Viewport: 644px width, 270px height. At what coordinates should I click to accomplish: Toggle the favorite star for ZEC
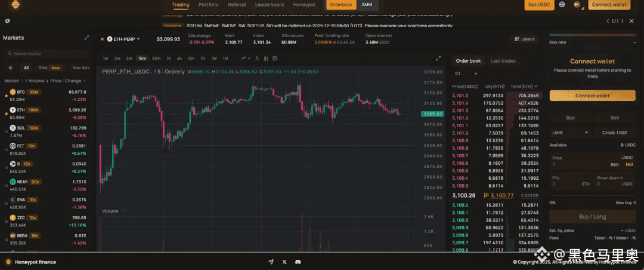[x=6, y=221]
